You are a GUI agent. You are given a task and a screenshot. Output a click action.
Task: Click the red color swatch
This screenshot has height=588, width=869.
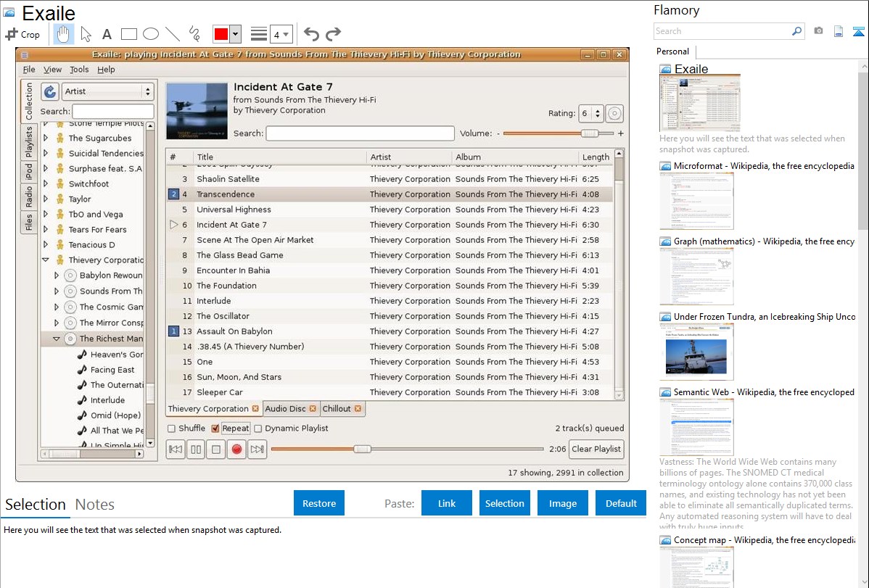[x=221, y=34]
